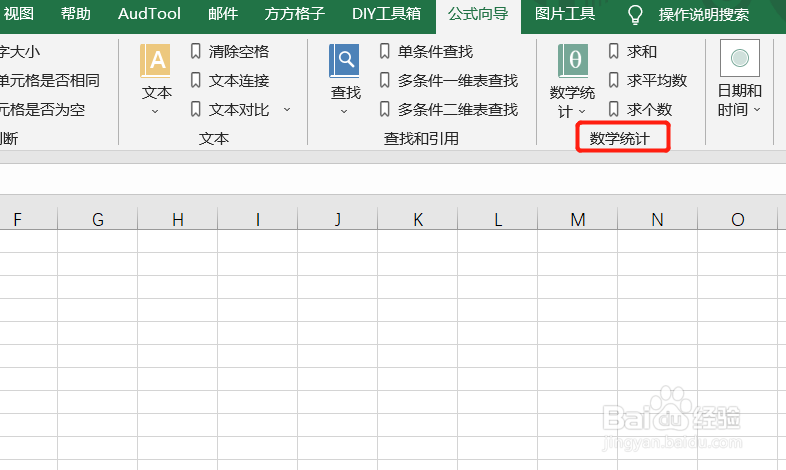Image resolution: width=786 pixels, height=470 pixels.
Task: Select column J header
Action: point(338,219)
